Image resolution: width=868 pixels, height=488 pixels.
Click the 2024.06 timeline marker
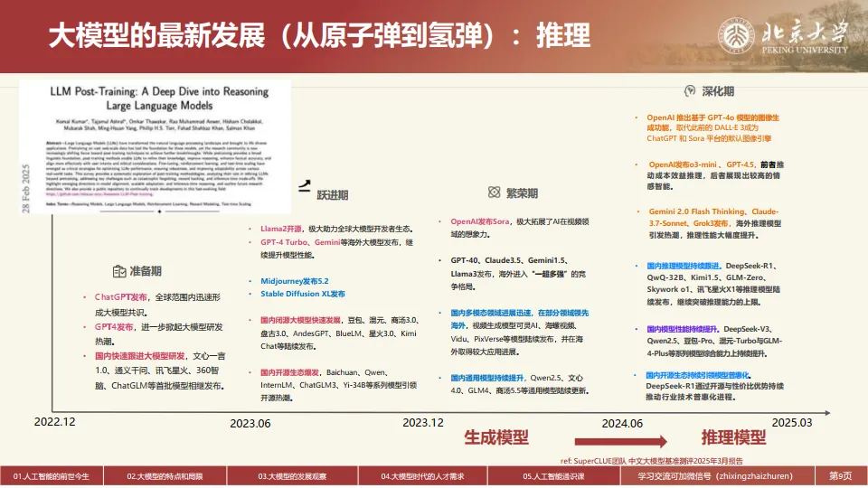622,423
